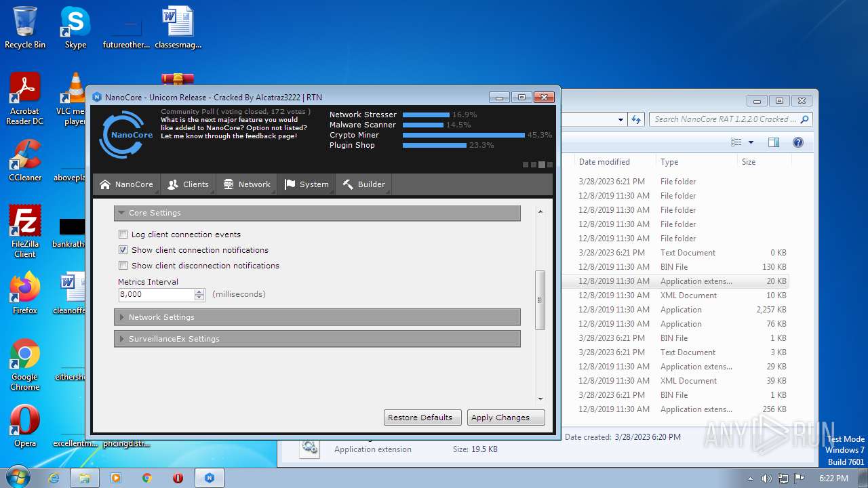Click the Crypto Miner poll bar
Viewport: 868px width, 488px height.
click(x=464, y=135)
